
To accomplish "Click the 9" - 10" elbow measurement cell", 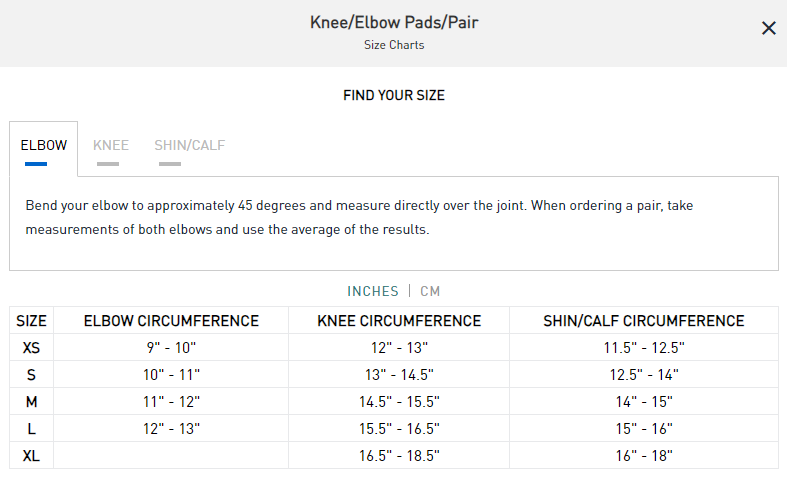I will coord(171,348).
